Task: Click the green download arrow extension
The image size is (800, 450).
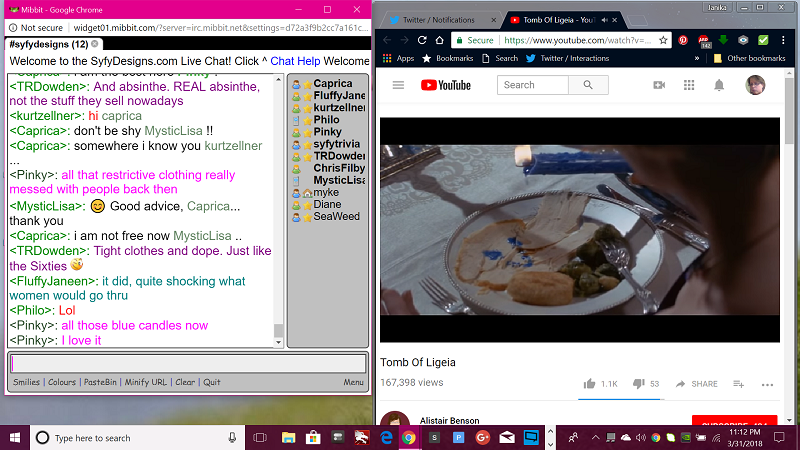Action: [x=723, y=40]
